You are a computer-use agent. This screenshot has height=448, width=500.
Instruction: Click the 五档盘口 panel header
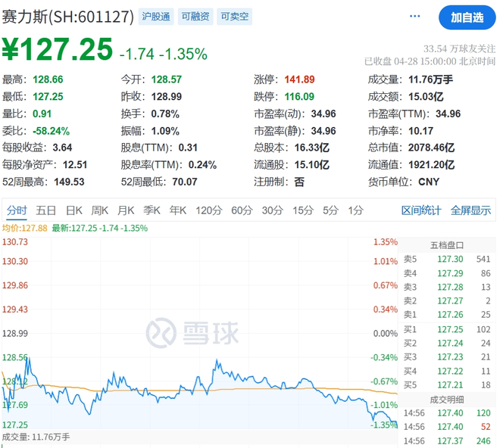447,245
